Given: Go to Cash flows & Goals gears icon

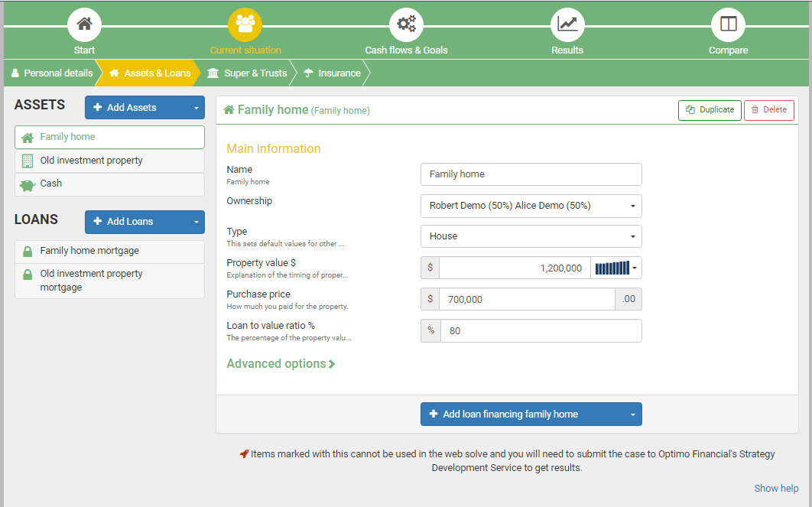Looking at the screenshot, I should 406,24.
